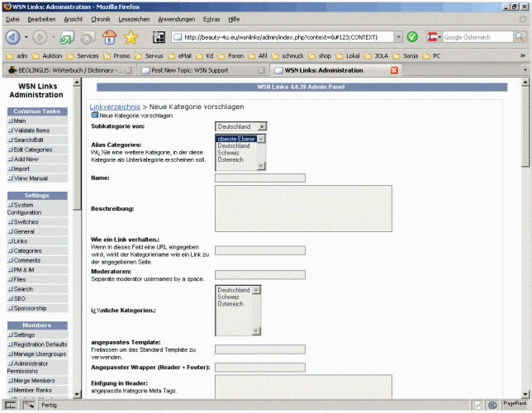Click the browser Back arrow button
Image resolution: width=532 pixels, height=413 pixels.
(x=14, y=37)
